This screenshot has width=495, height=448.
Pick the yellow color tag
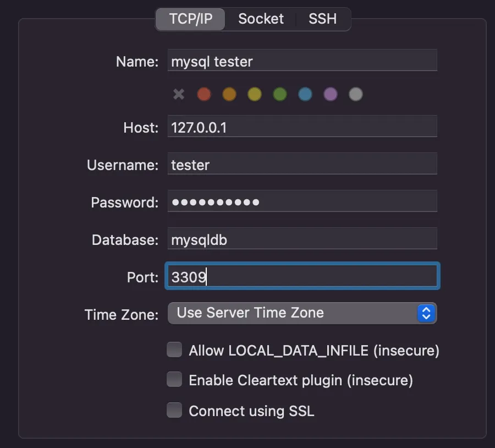click(x=255, y=94)
